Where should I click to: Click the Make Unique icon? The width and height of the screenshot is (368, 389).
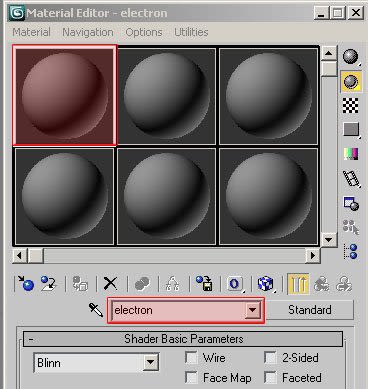(172, 284)
